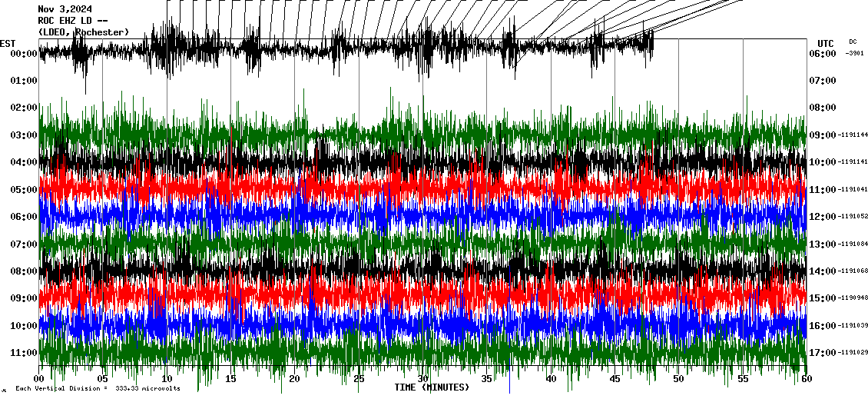This screenshot has width=868, height=399.
Task: Click the Each Vertical Division scale note
Action: (x=98, y=389)
